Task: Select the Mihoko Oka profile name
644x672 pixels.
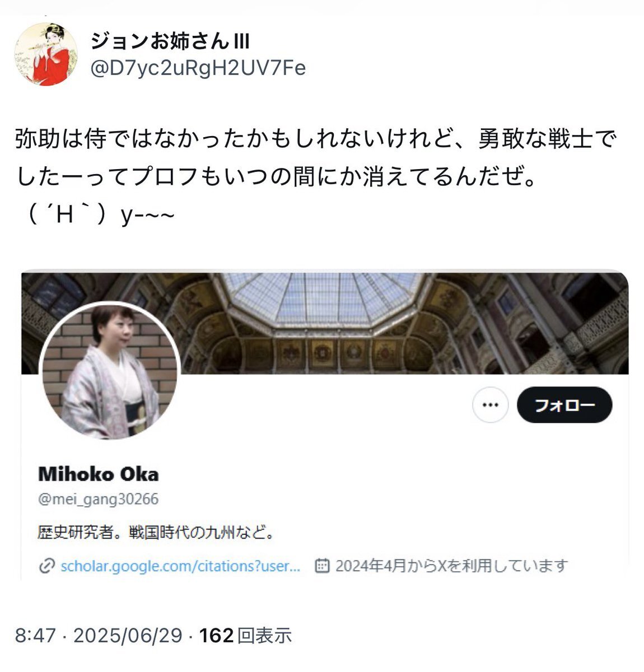Action: coord(99,474)
